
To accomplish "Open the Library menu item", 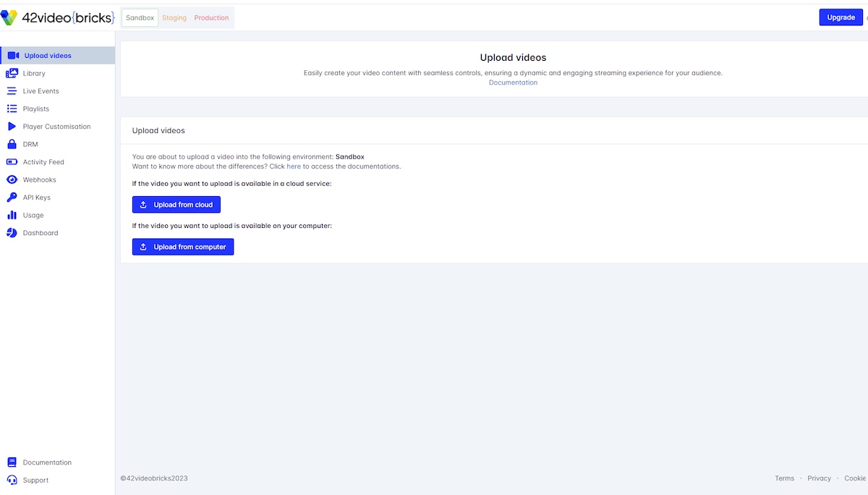I will [57, 73].
